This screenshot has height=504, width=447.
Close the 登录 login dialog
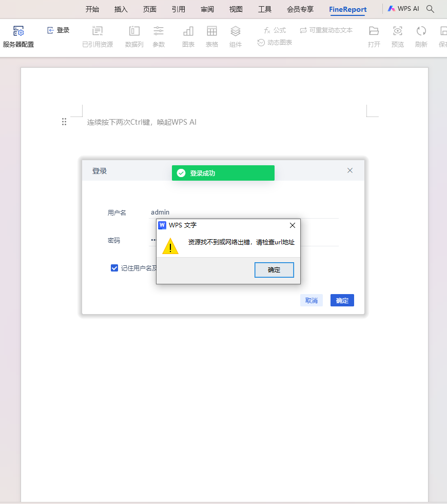[x=350, y=170]
